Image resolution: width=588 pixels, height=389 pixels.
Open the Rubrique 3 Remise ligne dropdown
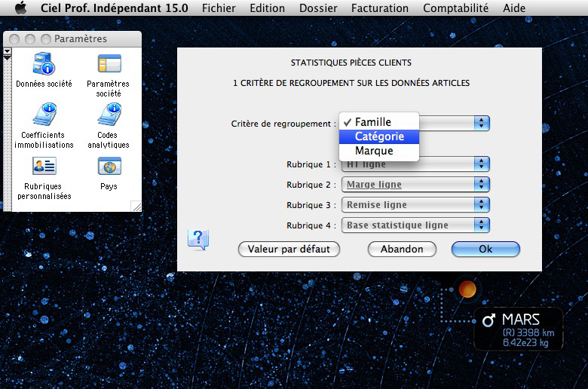tap(415, 204)
